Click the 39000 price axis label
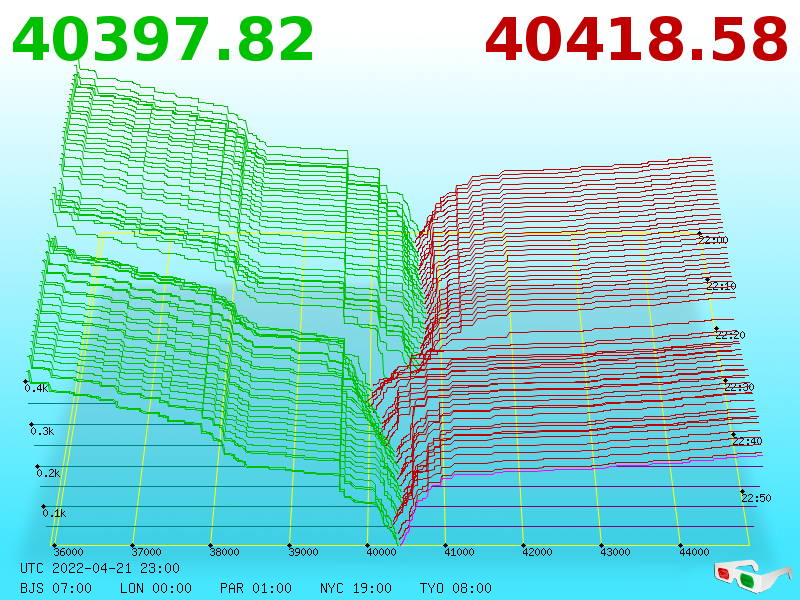 point(303,552)
